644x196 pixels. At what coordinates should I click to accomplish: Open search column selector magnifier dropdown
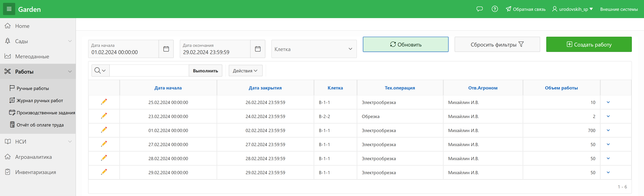(100, 71)
